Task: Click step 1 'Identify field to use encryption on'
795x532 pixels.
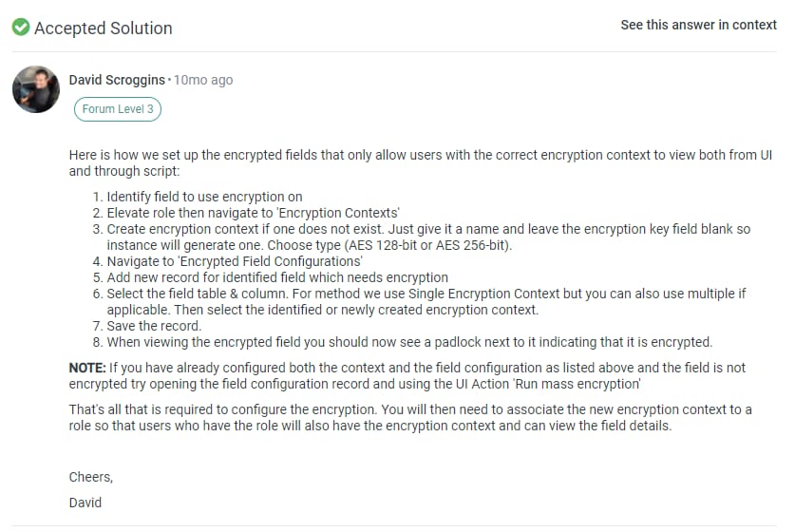Action: (204, 197)
